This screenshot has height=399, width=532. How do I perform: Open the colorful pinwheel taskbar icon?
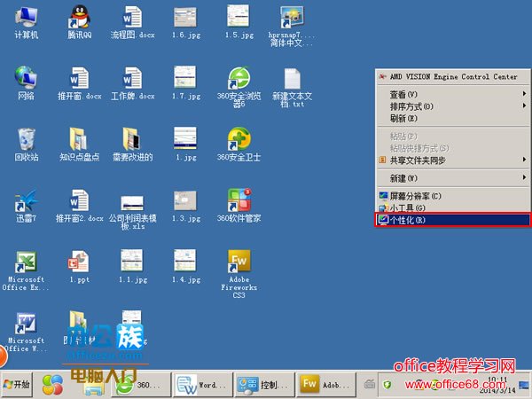click(x=52, y=385)
